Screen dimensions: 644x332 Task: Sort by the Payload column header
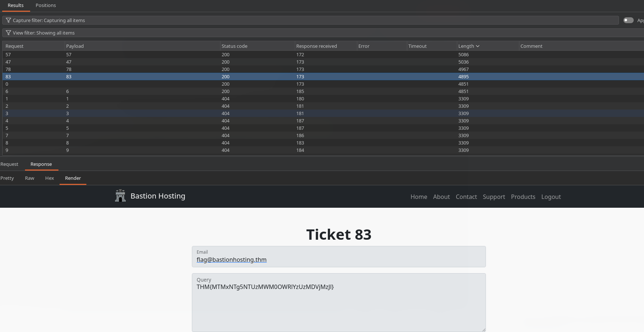click(142, 46)
